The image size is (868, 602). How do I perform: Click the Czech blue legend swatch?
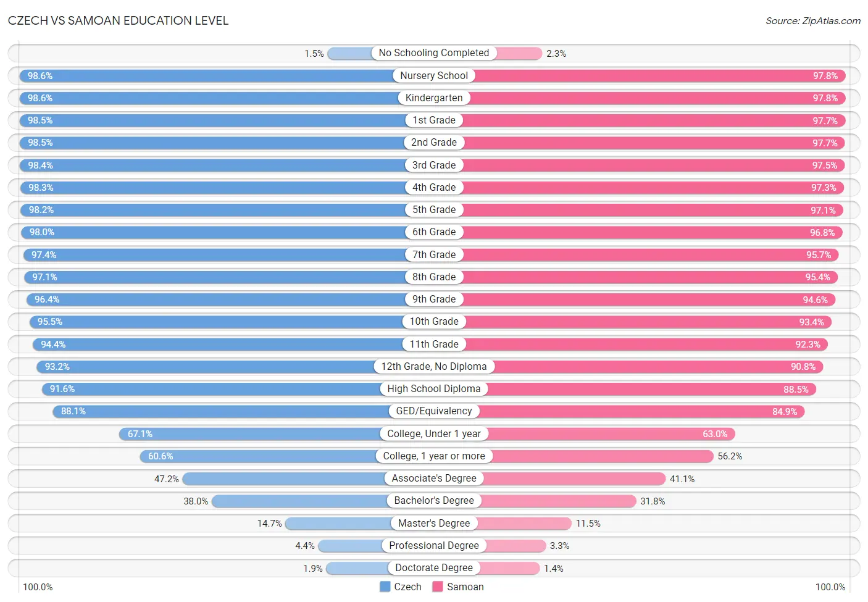coord(385,587)
